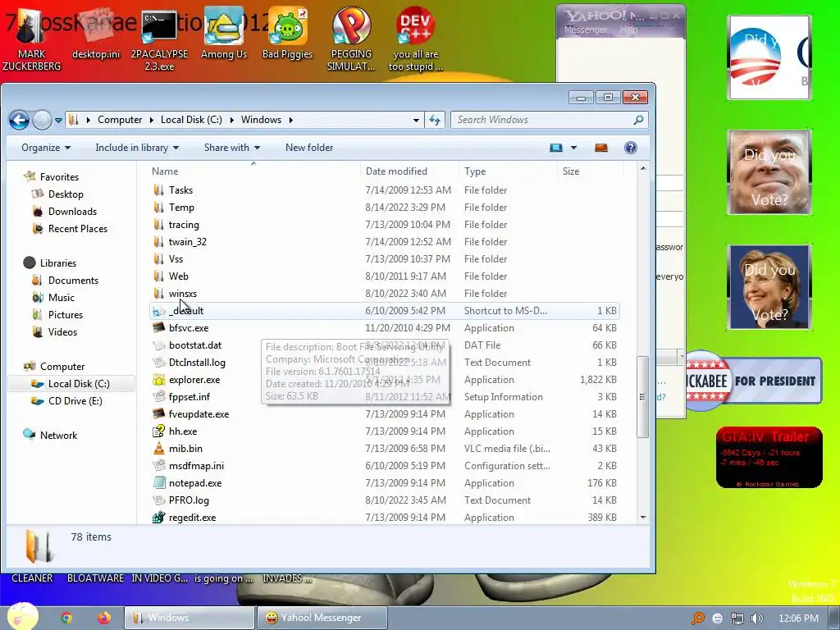Select the bootstat.dat file
This screenshot has height=630, width=840.
(x=195, y=345)
